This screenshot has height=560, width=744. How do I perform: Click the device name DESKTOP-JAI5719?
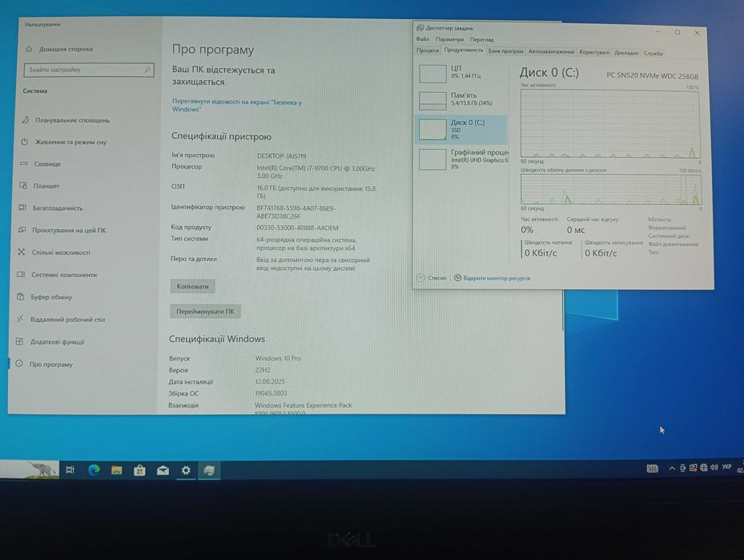coord(281,155)
